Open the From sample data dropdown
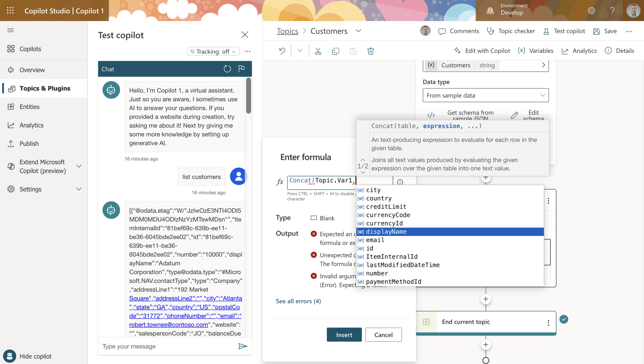Image resolution: width=644 pixels, height=364 pixels. point(486,95)
